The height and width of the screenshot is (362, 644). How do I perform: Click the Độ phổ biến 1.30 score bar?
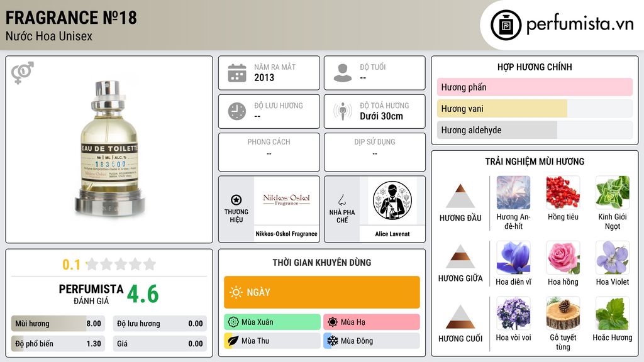[58, 344]
